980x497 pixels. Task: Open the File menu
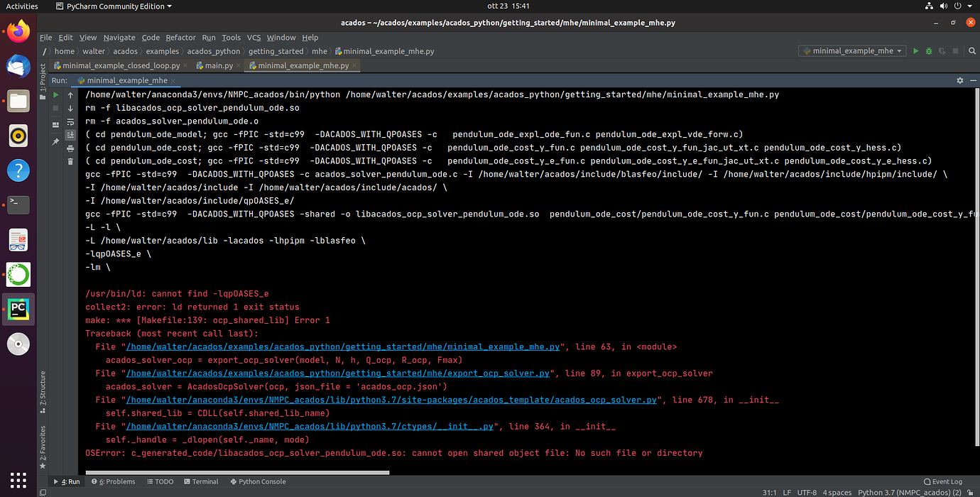tap(45, 38)
